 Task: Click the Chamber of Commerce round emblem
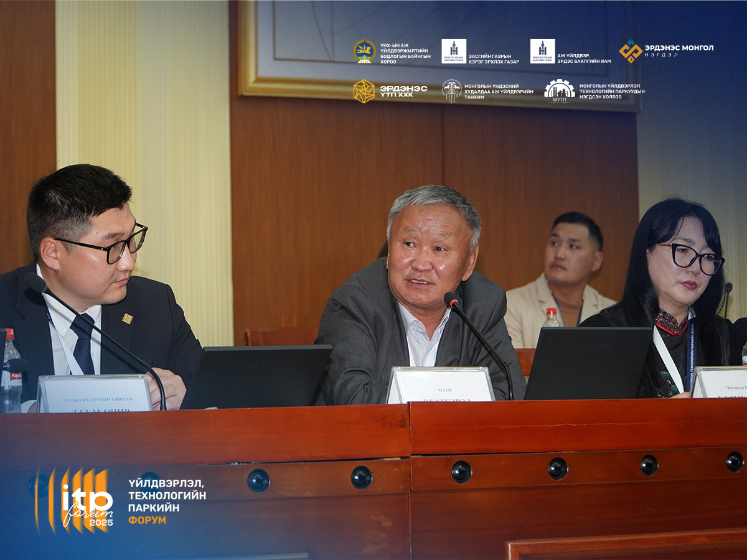(452, 91)
